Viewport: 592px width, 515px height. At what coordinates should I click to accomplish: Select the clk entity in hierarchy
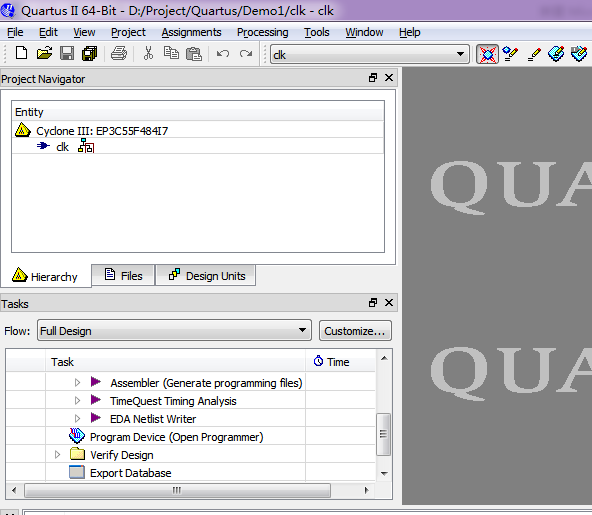point(62,147)
